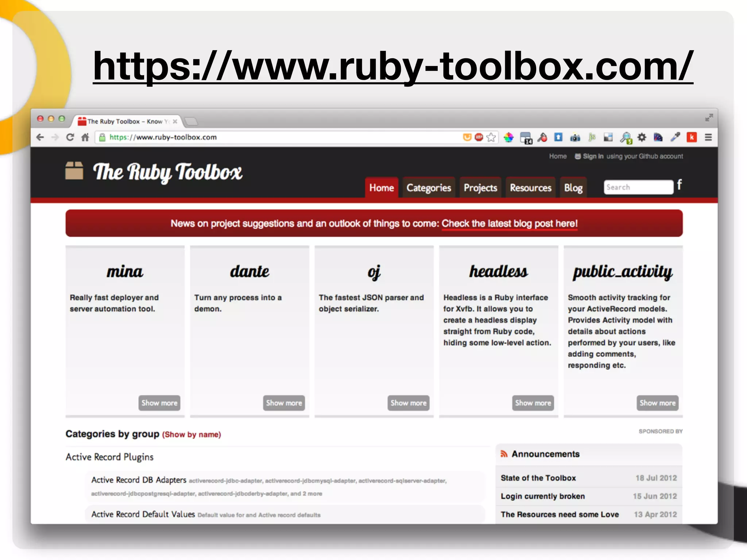Select the eyedropper color picker extension
Viewport: 747px width, 560px height.
click(x=675, y=137)
